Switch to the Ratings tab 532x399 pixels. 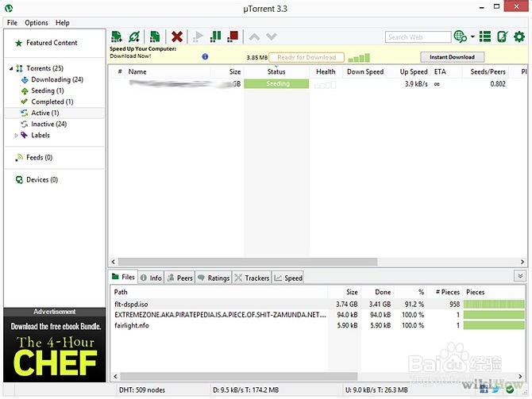coord(214,278)
